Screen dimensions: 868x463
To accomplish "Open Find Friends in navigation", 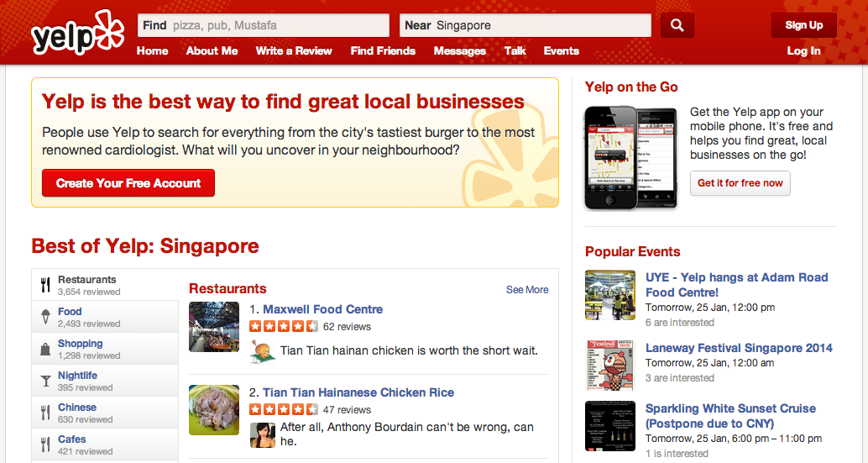I will point(383,51).
